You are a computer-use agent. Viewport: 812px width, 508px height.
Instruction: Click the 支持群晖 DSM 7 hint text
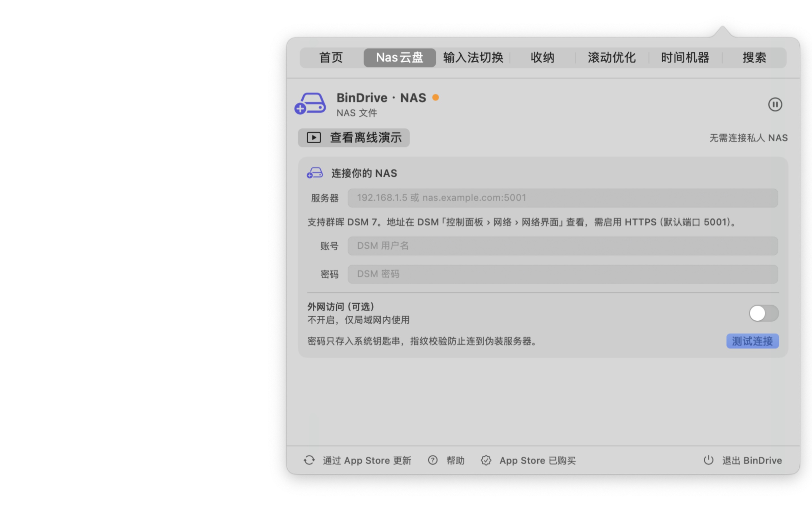[522, 222]
